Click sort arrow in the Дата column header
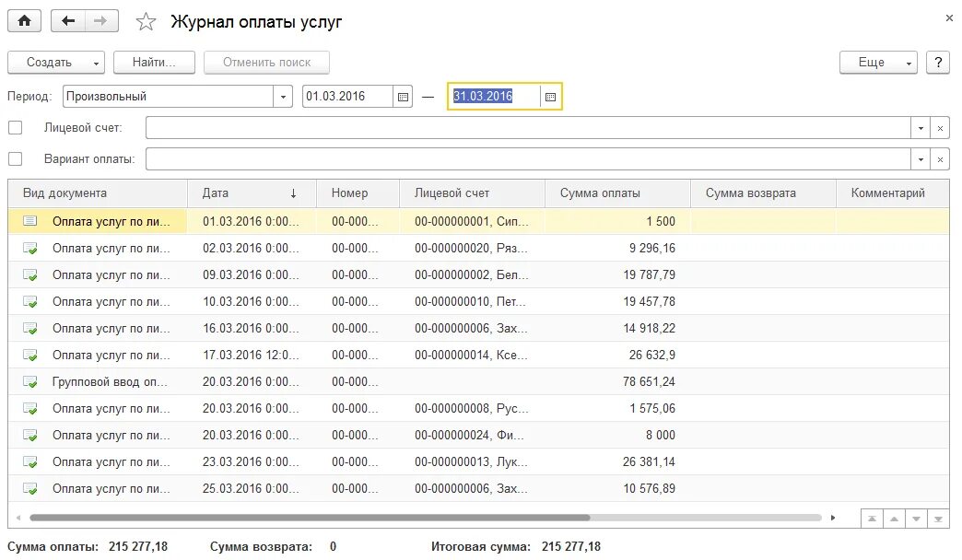Screen dimensions: 962x560 (x=293, y=193)
